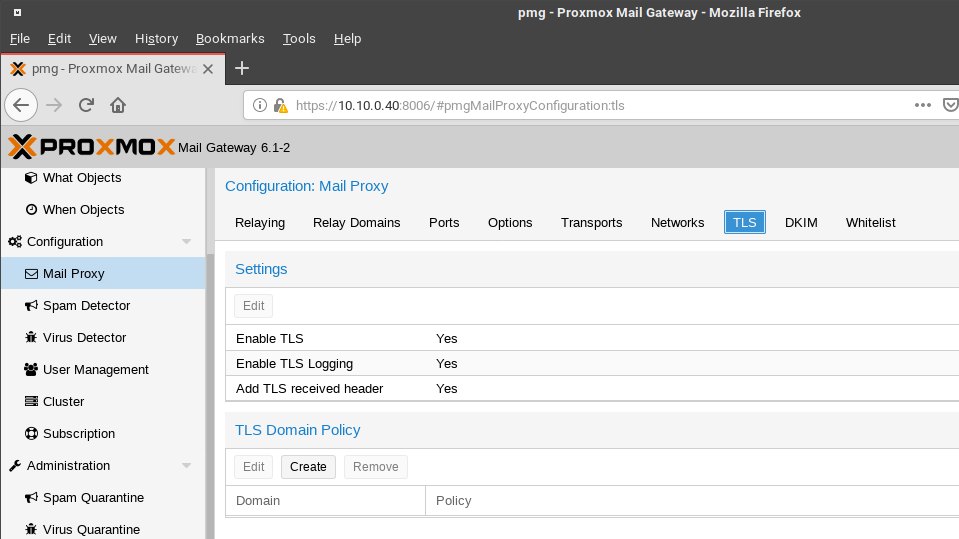Viewport: 959px width, 539px height.
Task: Show site information icon in address bar
Action: click(x=260, y=105)
